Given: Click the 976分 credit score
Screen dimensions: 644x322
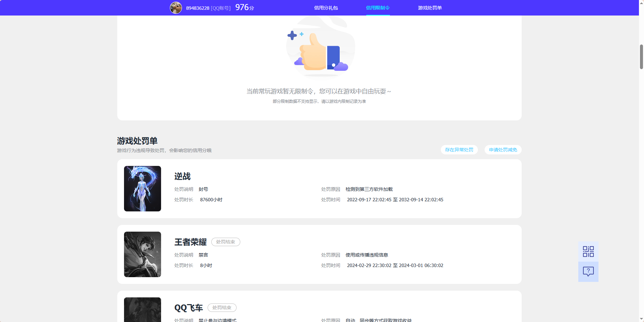Looking at the screenshot, I should click(x=245, y=7).
